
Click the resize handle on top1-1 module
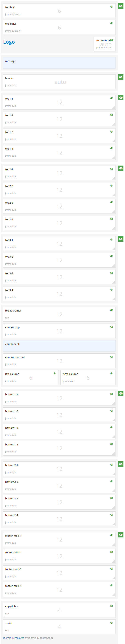click(114, 108)
